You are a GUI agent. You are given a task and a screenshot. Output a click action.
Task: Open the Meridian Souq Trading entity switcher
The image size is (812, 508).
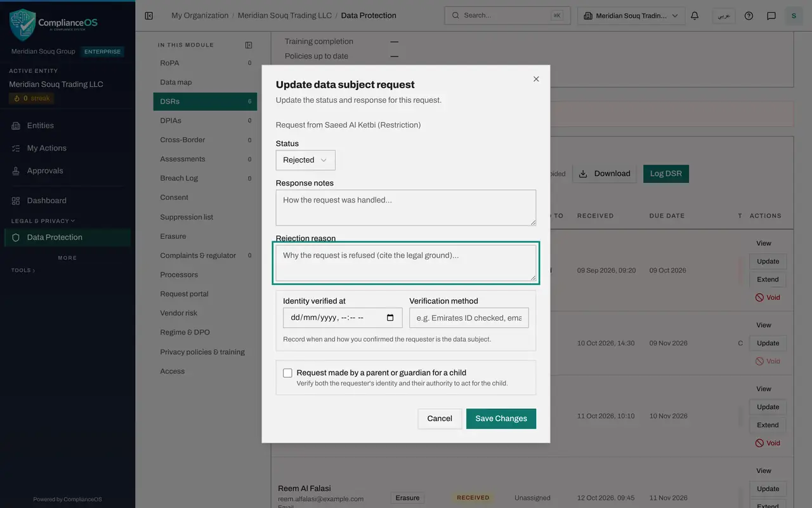coord(631,16)
